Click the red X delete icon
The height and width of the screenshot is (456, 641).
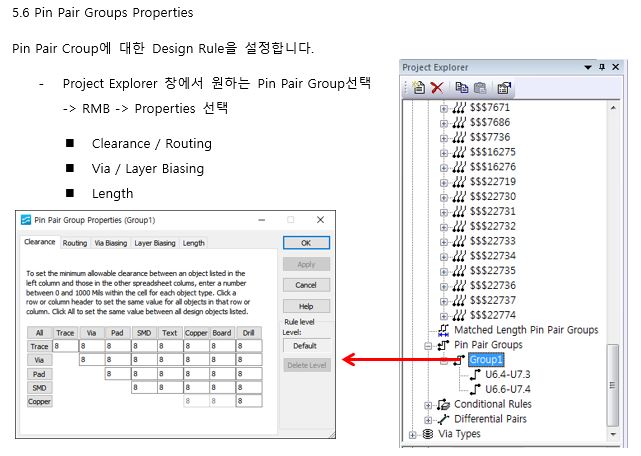[x=437, y=87]
